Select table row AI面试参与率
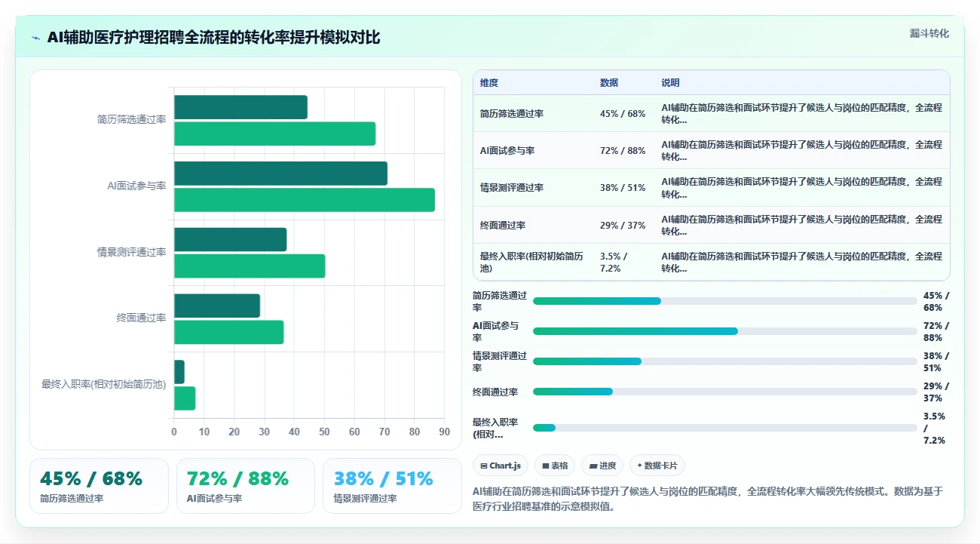Viewport: 980px width, 544px height. point(711,150)
